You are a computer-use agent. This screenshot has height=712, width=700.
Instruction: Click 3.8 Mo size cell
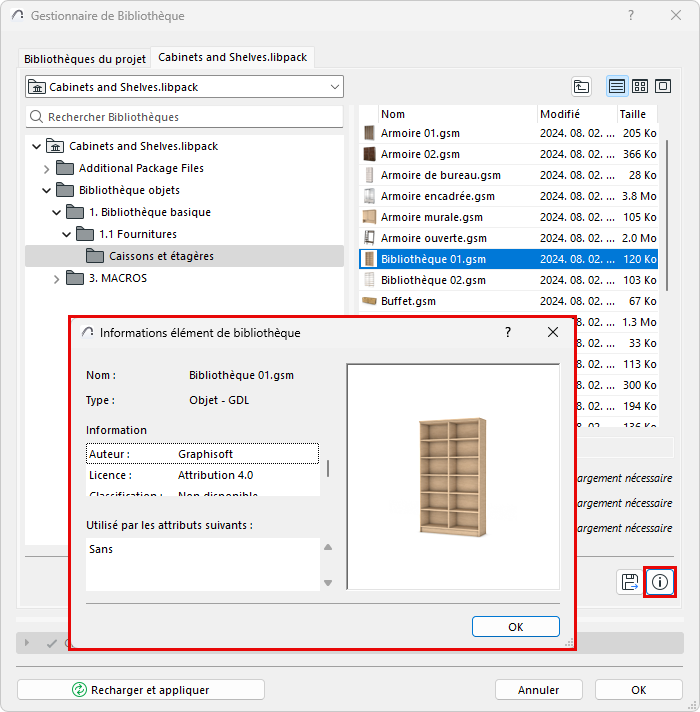click(639, 196)
